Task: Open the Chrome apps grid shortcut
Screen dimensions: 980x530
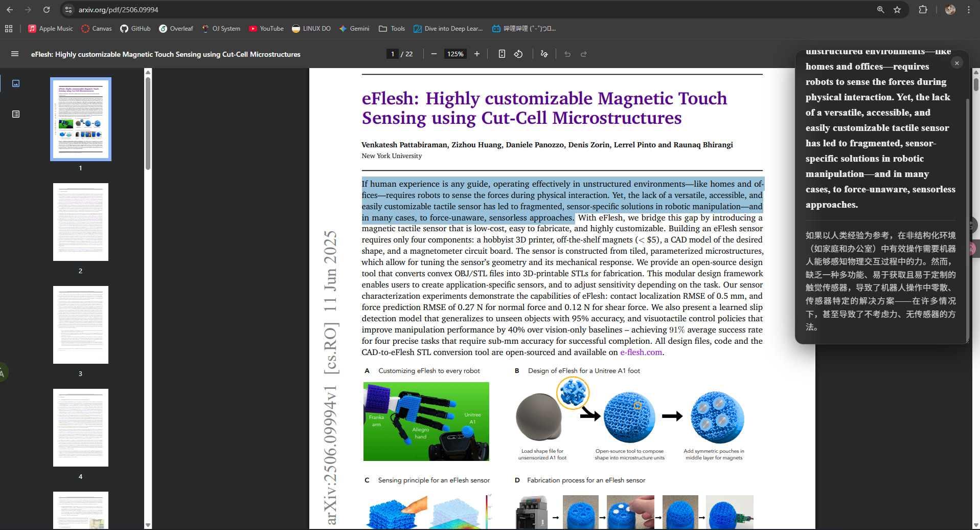Action: pos(9,29)
